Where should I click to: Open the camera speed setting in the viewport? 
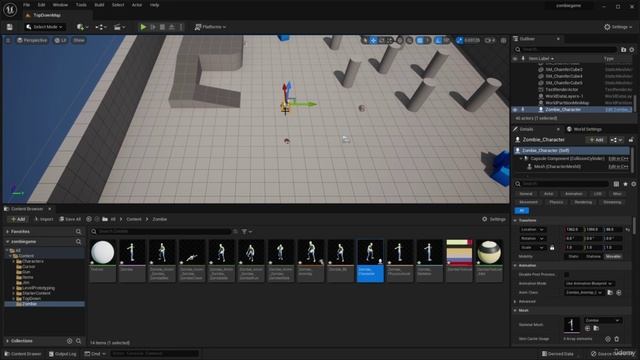(x=490, y=40)
